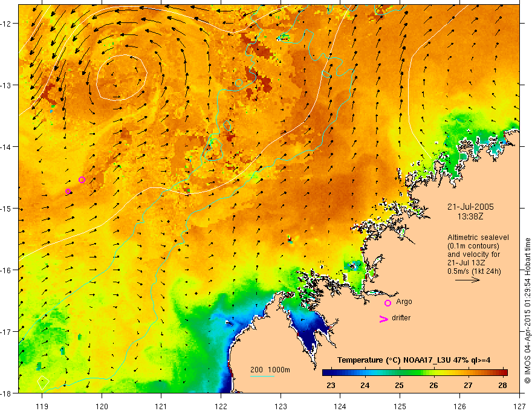Click the longitude axis label 126

point(459,406)
